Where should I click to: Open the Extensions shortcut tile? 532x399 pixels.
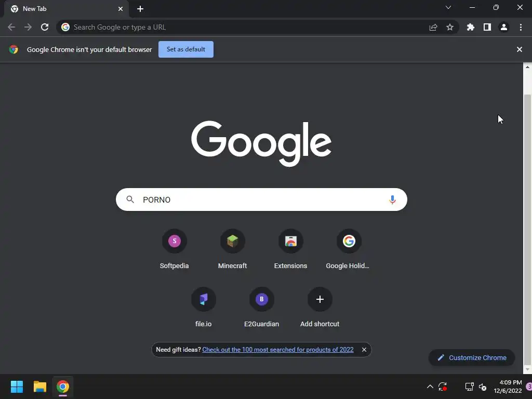pos(291,249)
